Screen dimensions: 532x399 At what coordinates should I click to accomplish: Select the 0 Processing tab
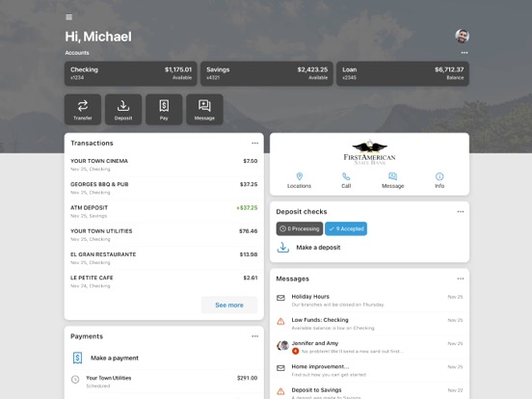coord(300,228)
